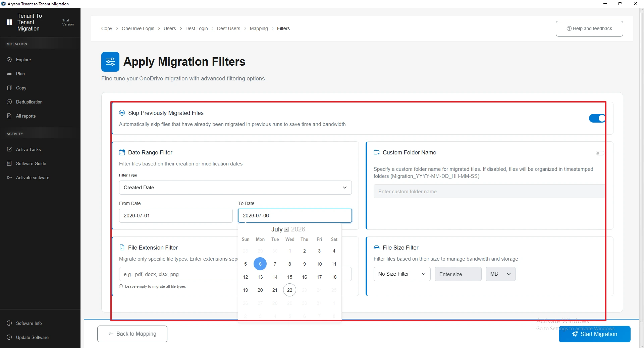Click the Enter size field
This screenshot has height=348, width=644.
pyautogui.click(x=458, y=274)
